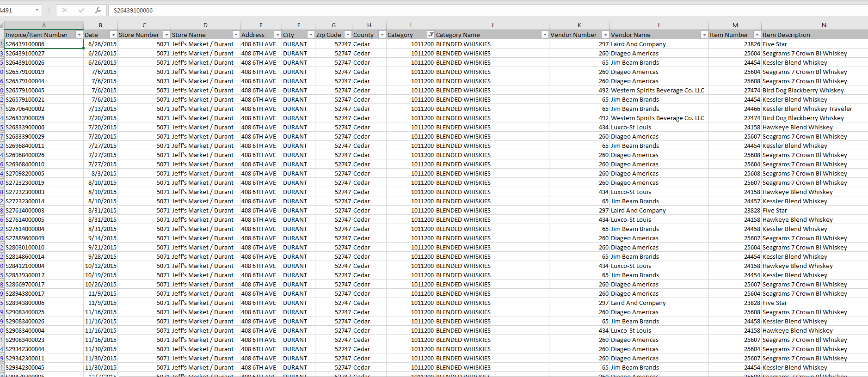Click the Insert Function fx icon
868x377 pixels.
[x=98, y=10]
